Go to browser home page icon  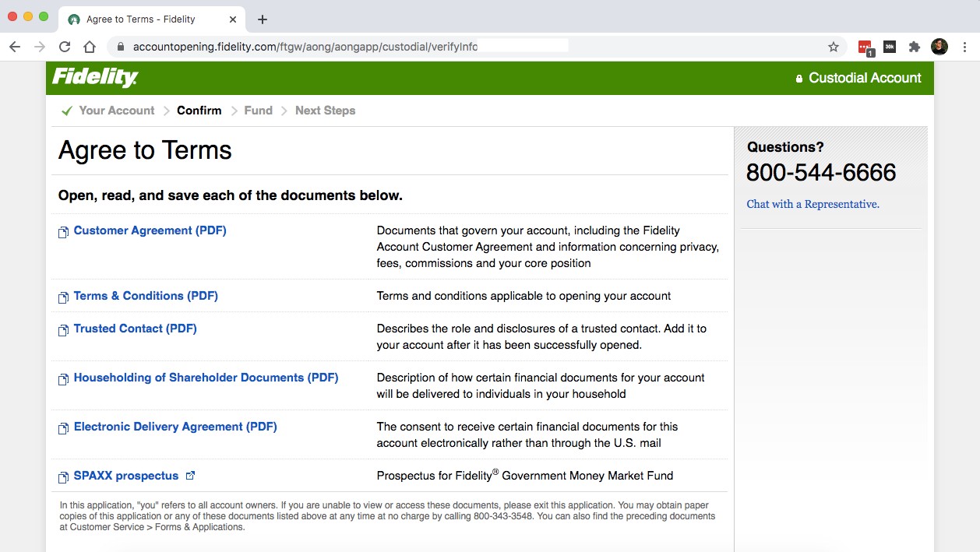pos(90,47)
